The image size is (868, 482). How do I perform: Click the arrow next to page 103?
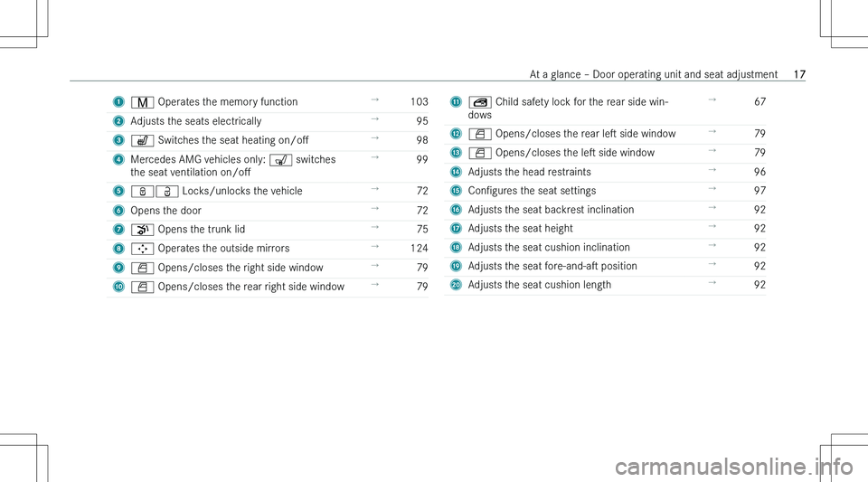point(374,99)
